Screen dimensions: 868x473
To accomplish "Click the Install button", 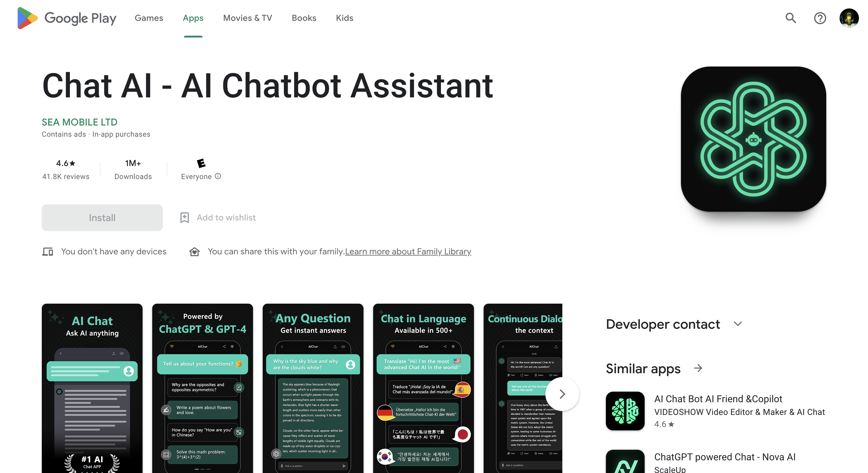I will (102, 217).
